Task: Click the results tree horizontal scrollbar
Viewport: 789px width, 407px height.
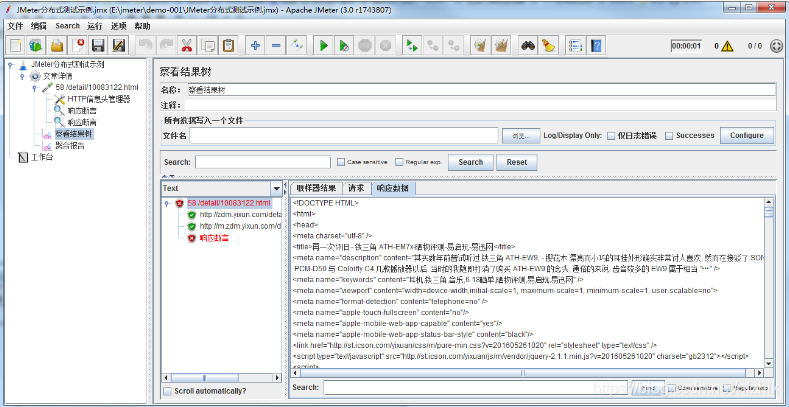Action: click(x=221, y=377)
